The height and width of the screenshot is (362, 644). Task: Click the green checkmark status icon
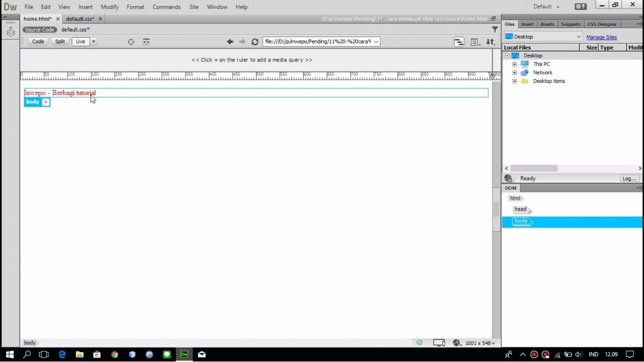pos(419,343)
